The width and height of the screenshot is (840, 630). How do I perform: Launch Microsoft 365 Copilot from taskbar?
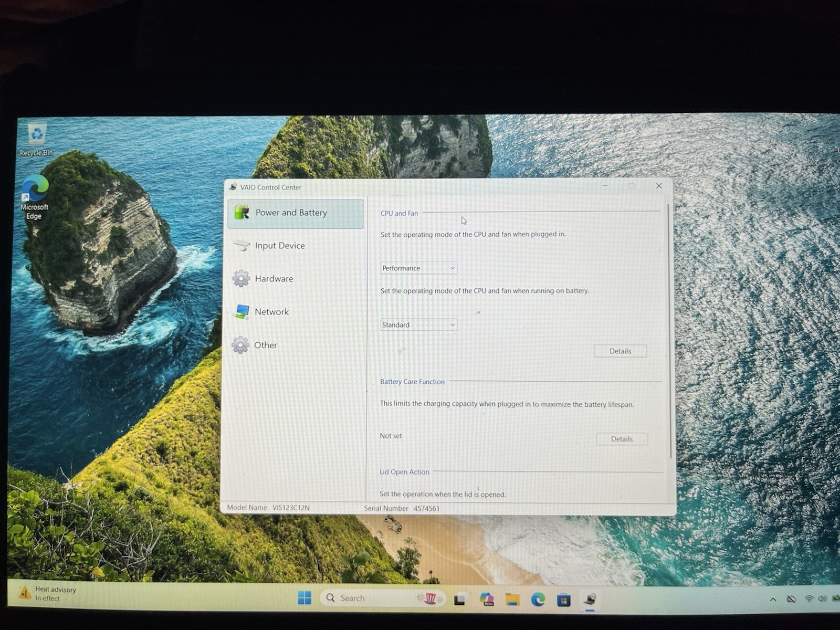(487, 599)
